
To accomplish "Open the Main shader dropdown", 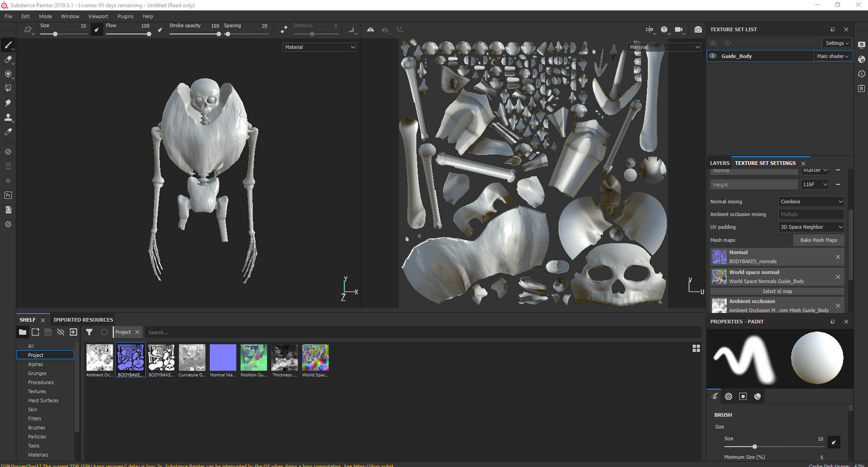I will 832,56.
